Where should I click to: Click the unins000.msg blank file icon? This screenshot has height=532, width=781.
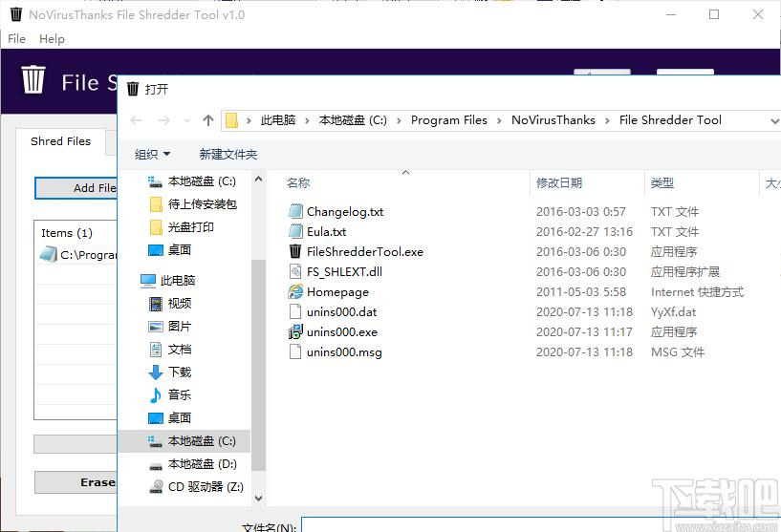click(295, 351)
